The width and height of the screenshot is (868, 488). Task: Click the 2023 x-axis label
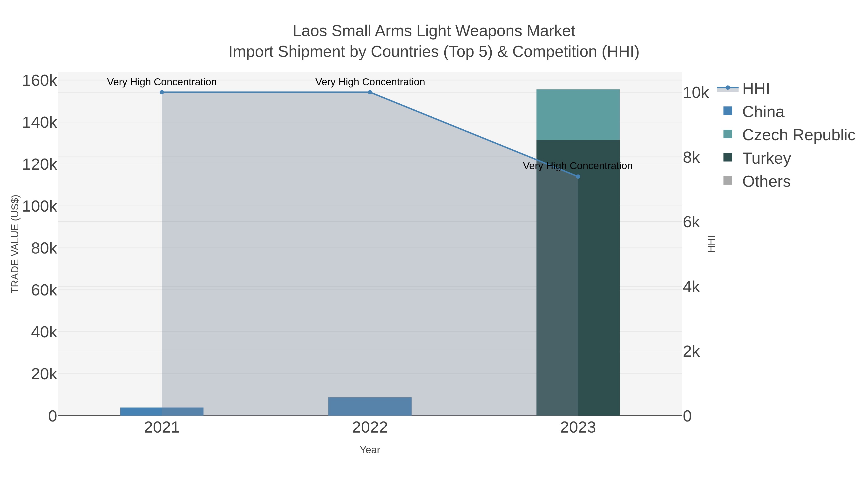click(578, 428)
